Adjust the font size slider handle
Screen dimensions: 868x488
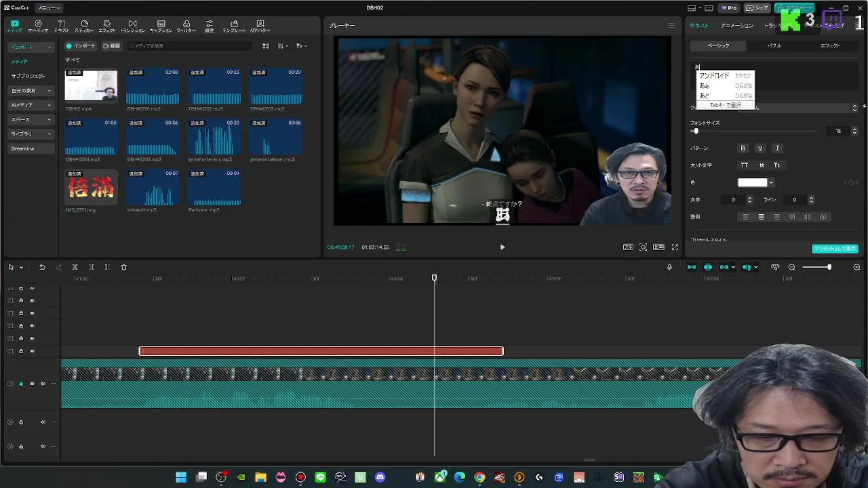coord(696,131)
